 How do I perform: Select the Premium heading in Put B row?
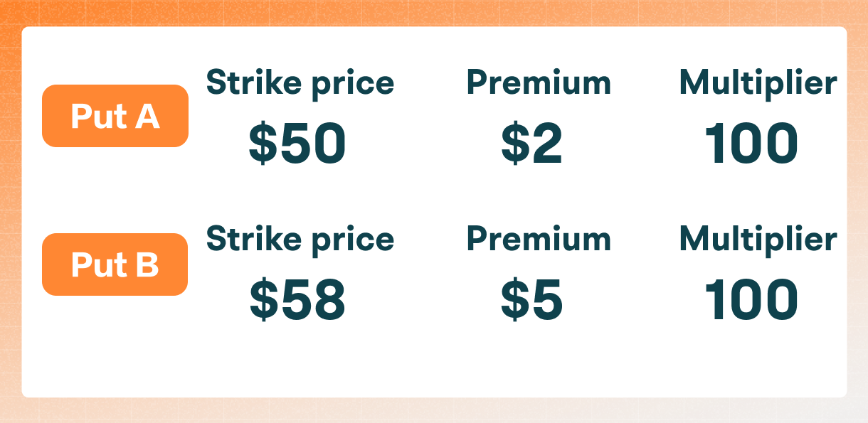(539, 240)
